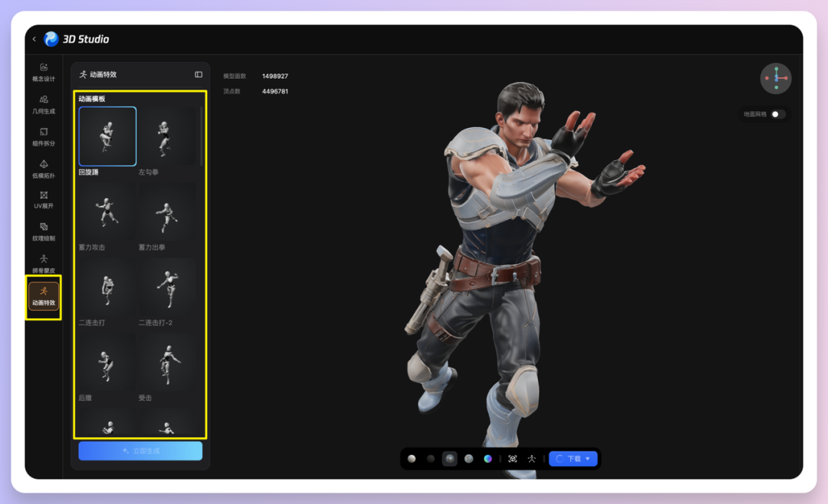Image resolution: width=828 pixels, height=504 pixels.
Task: Open the 几何生成 section in the sidebar
Action: (44, 104)
